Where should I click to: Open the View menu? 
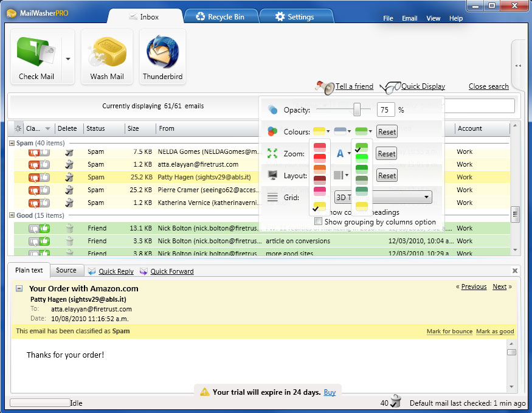pyautogui.click(x=434, y=18)
